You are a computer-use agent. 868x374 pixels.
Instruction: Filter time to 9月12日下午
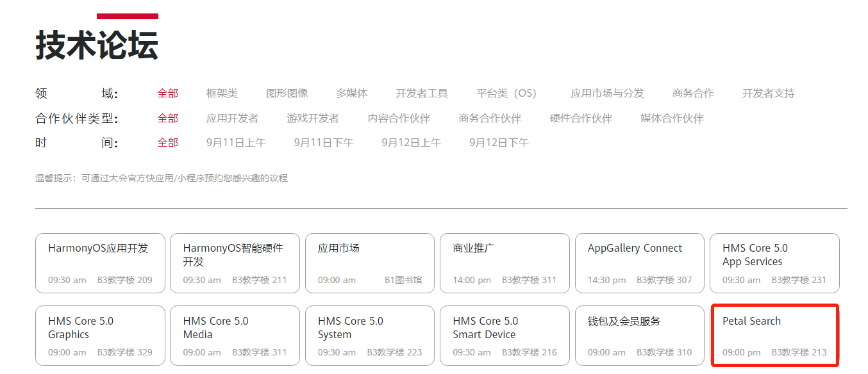[499, 143]
